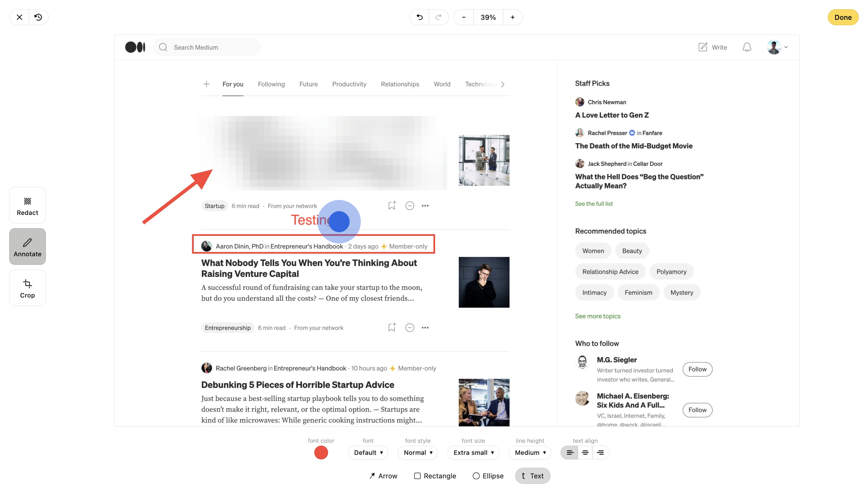
Task: Click the undo arrow button
Action: point(419,17)
